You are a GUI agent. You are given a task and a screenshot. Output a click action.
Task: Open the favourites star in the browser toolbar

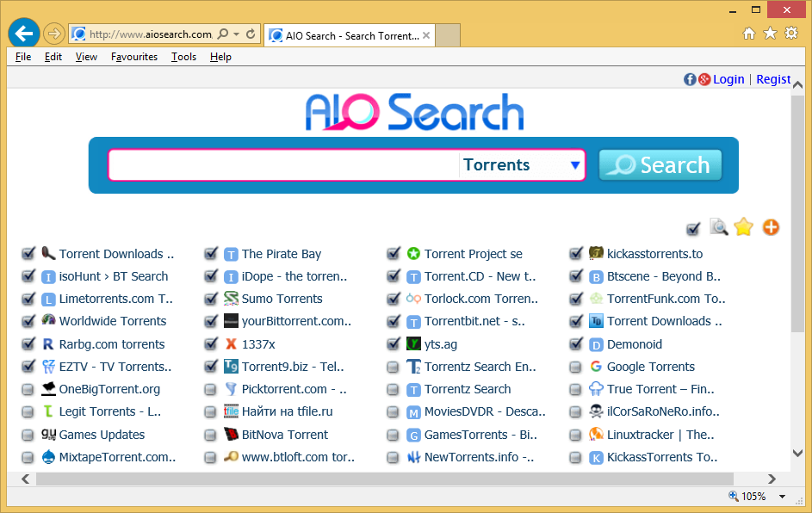click(770, 34)
